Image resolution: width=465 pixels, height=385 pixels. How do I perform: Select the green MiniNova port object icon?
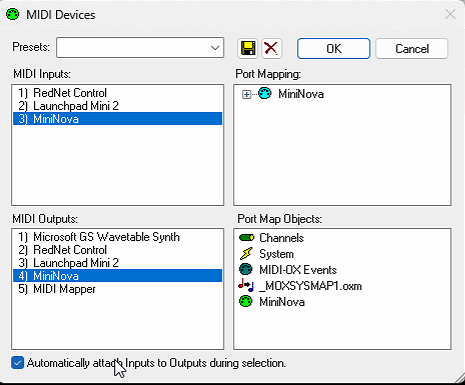pyautogui.click(x=246, y=302)
